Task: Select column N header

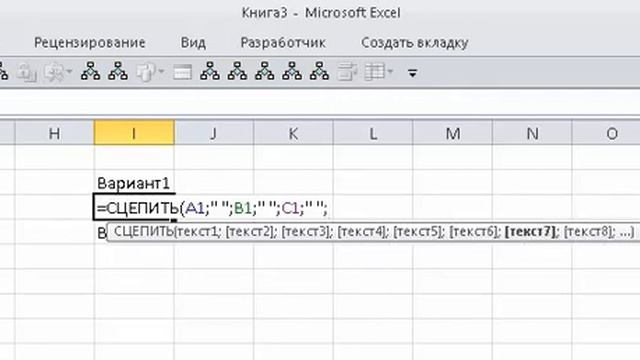Action: (532, 132)
